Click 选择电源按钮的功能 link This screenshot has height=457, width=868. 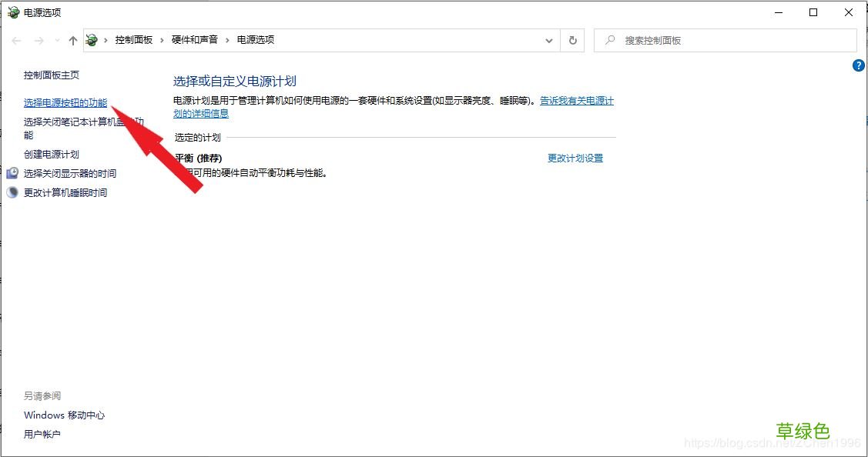point(65,102)
